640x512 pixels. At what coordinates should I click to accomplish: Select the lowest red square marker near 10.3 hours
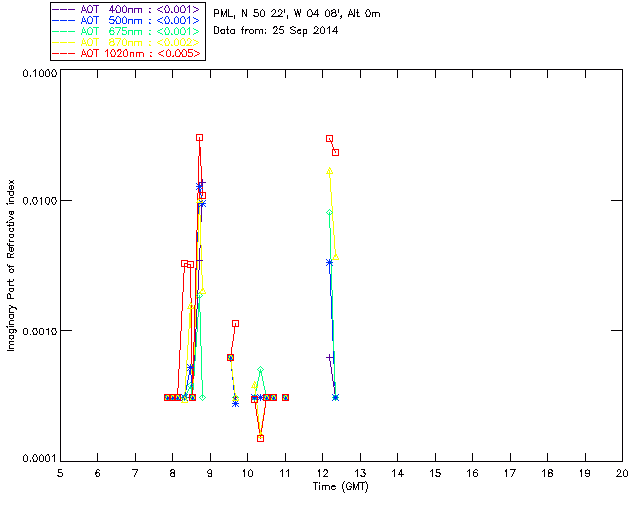[x=260, y=439]
